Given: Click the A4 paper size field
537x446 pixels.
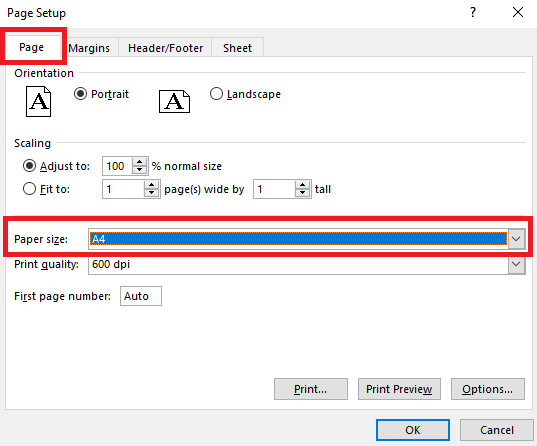Looking at the screenshot, I should [298, 239].
